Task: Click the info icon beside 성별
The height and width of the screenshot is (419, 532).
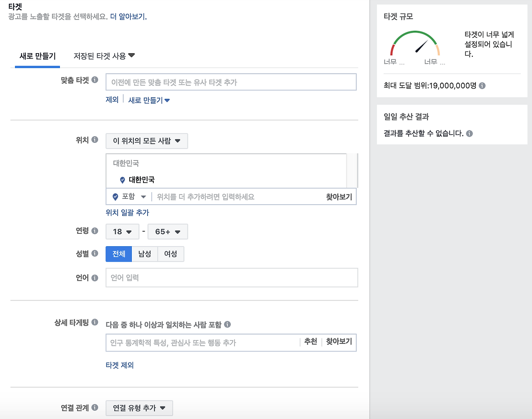Action: (96, 253)
